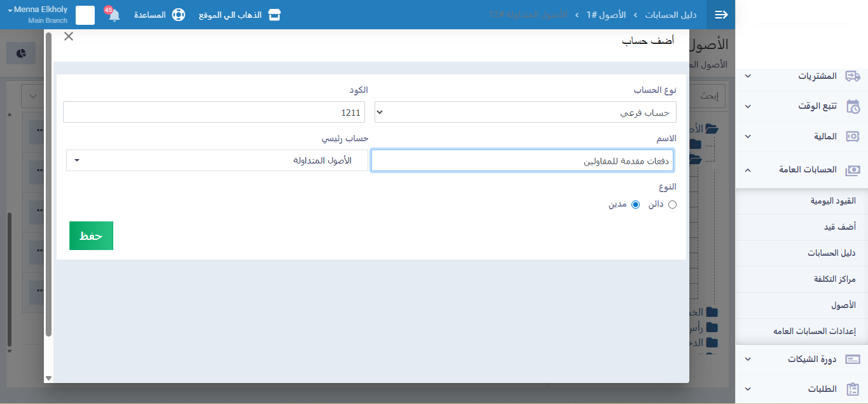Click the green حفظ save button
The width and height of the screenshot is (868, 404).
pos(91,235)
